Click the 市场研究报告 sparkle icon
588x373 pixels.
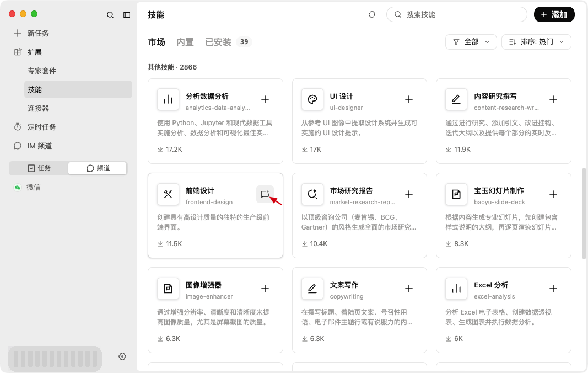(x=312, y=194)
